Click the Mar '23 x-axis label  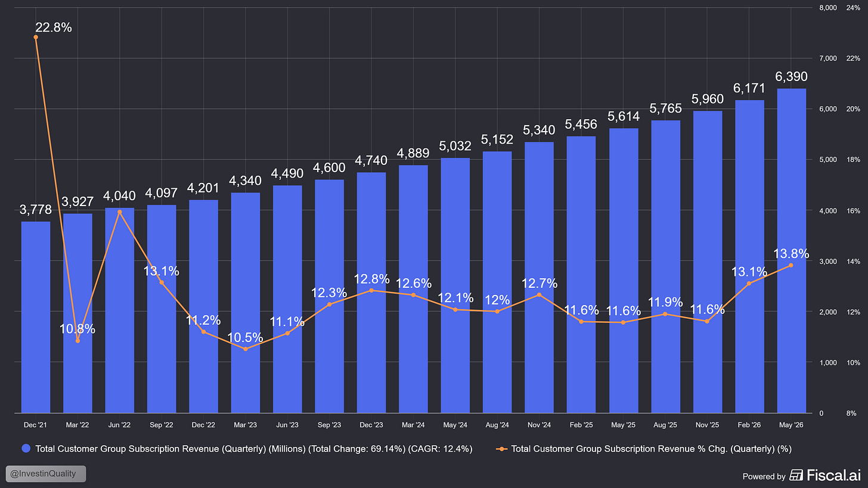246,425
